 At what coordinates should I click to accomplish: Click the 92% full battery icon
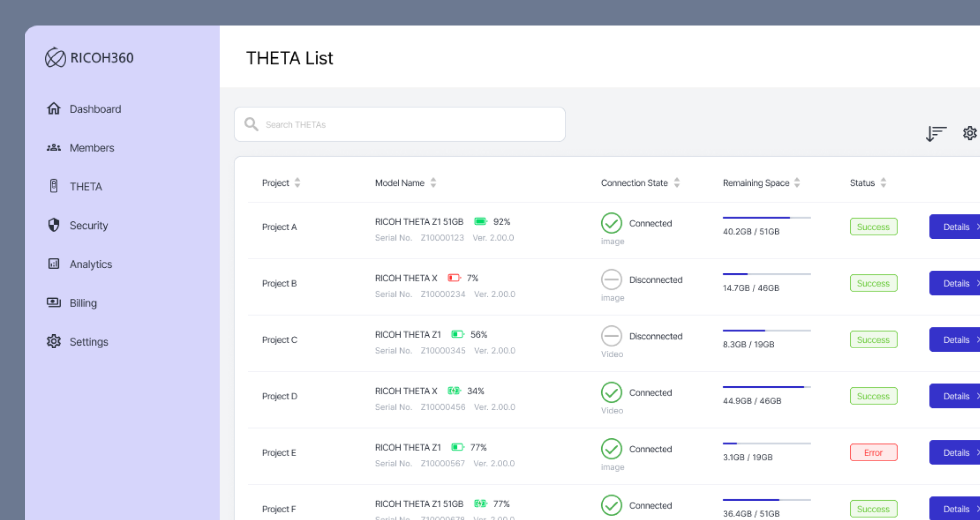(x=481, y=222)
